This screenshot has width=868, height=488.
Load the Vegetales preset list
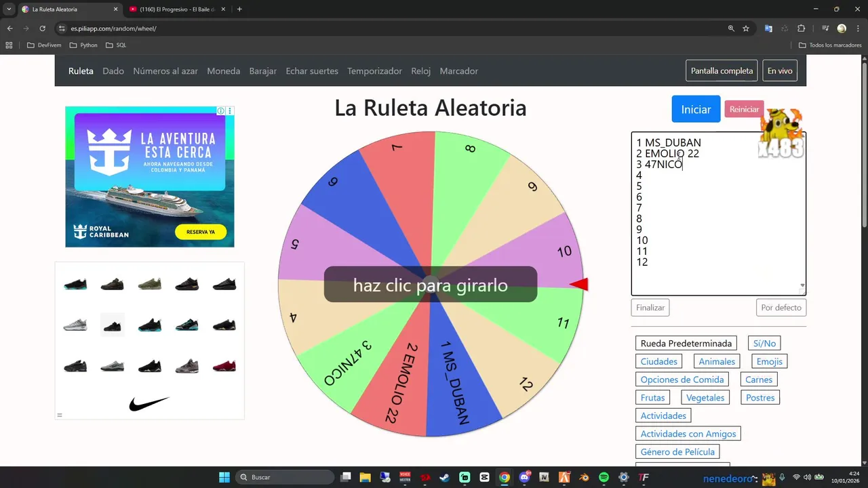[x=705, y=398]
